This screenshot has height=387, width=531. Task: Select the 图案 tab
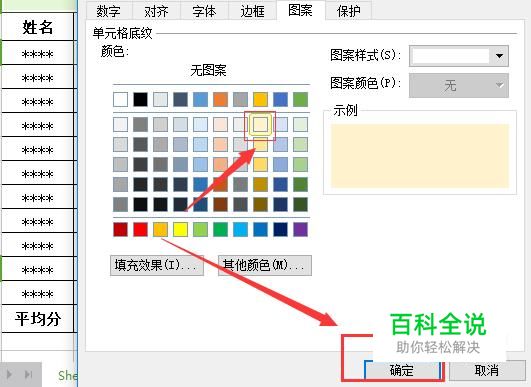[x=300, y=10]
